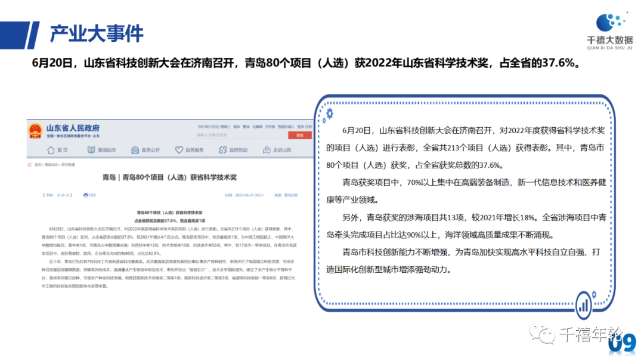Image resolution: width=644 pixels, height=363 pixels.
Task: Click the Shandong government national emblem logo
Action: coord(35,131)
